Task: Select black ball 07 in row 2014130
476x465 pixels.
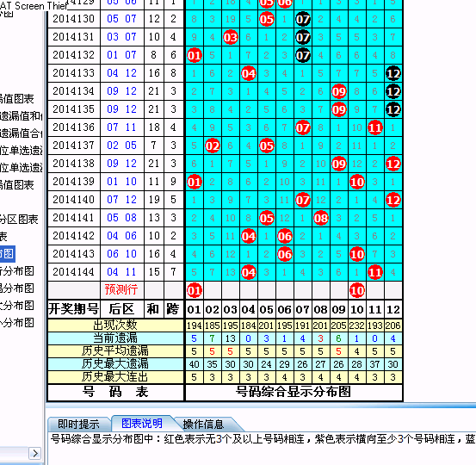Action: pyautogui.click(x=303, y=20)
